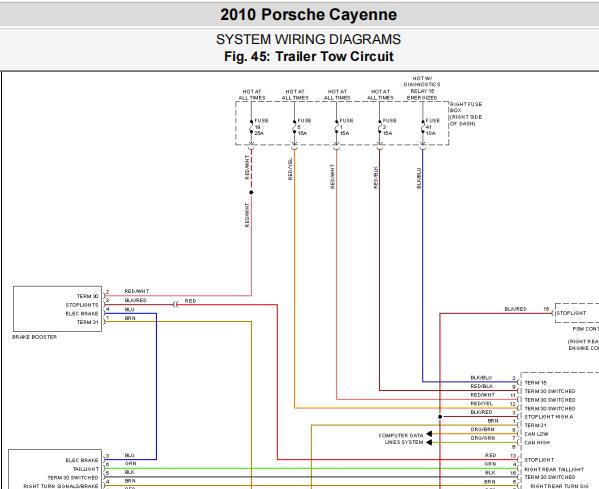Click the "FUSE 1 15A" label
Image resolution: width=599 pixels, height=489 pixels.
[346, 127]
